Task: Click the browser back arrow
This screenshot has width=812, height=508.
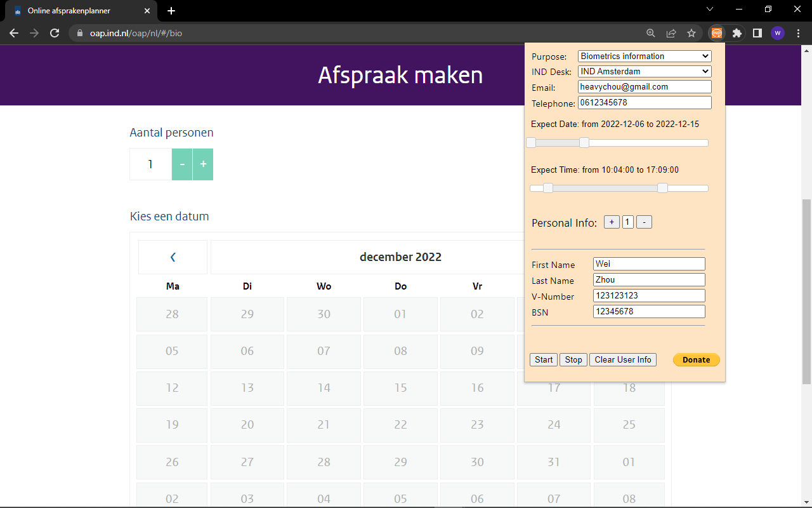Action: pyautogui.click(x=14, y=33)
